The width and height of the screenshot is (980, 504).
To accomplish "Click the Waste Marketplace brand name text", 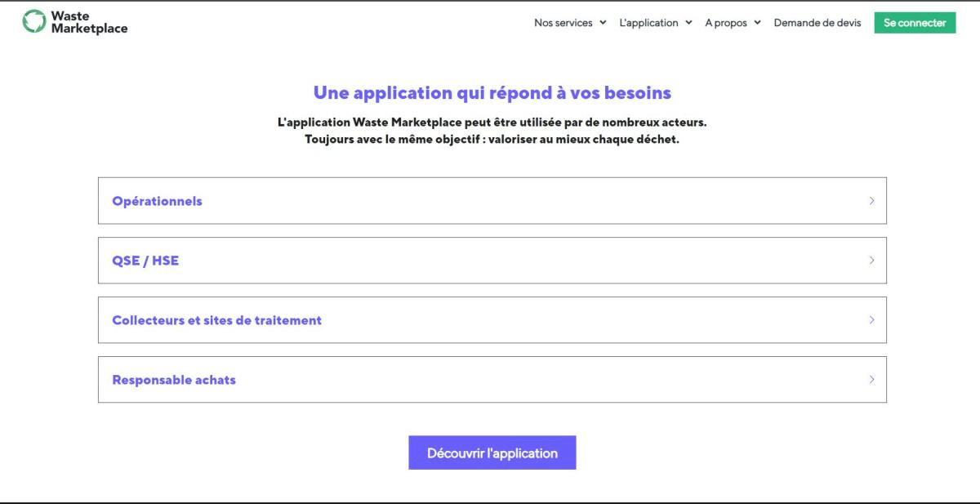I will (x=74, y=22).
